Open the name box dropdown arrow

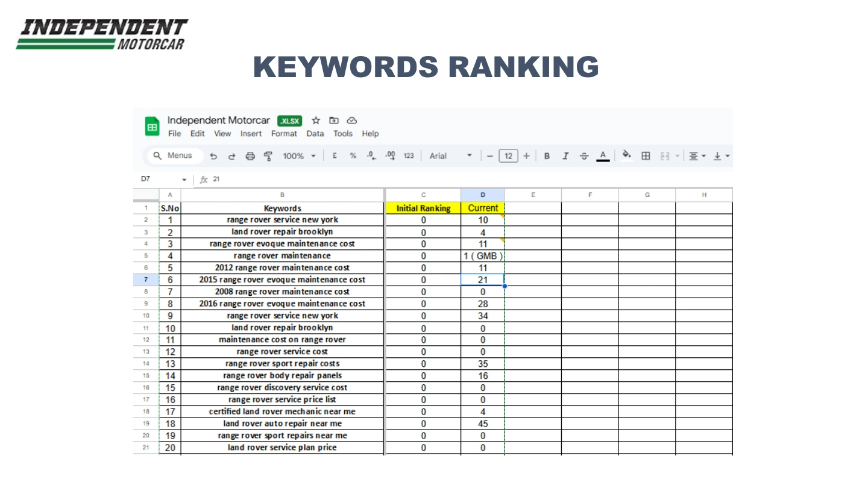pos(184,180)
